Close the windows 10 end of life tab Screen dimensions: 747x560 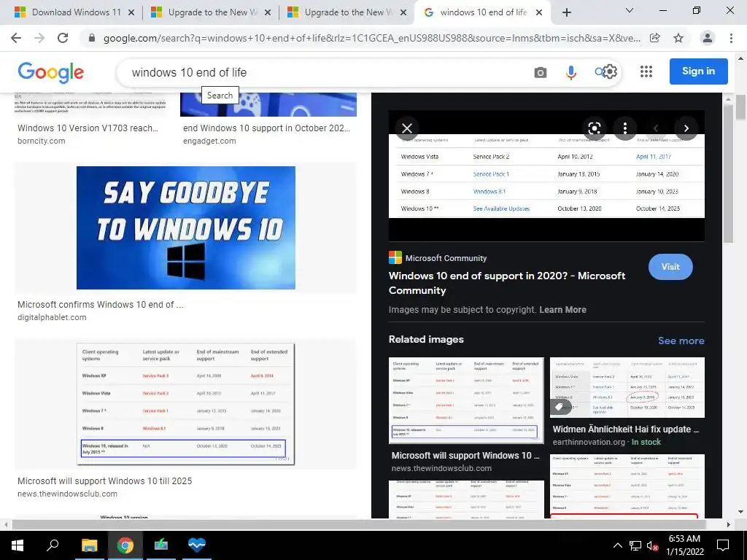[539, 12]
